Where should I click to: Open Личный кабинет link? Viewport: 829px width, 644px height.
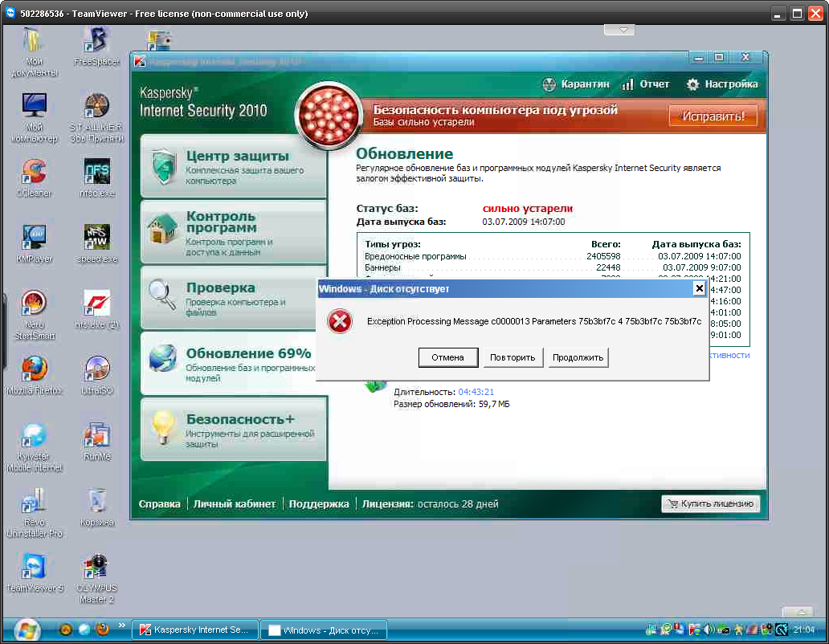(235, 504)
